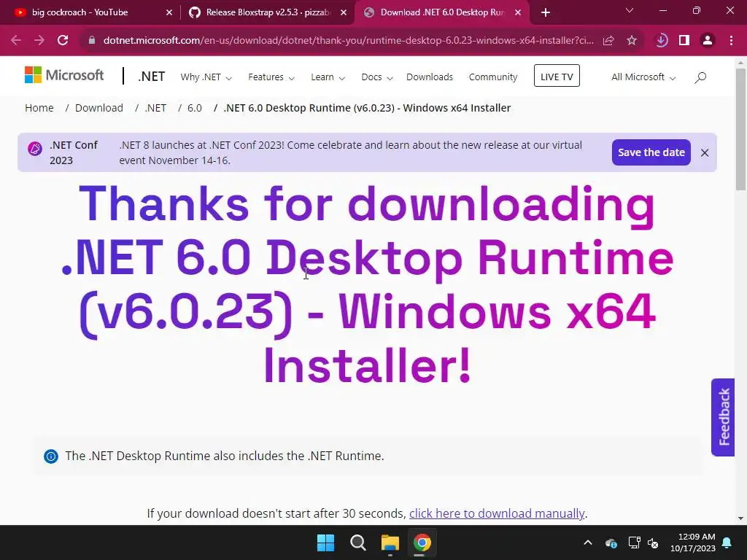Image resolution: width=747 pixels, height=560 pixels.
Task: Expand the Docs menu
Action: pyautogui.click(x=377, y=77)
